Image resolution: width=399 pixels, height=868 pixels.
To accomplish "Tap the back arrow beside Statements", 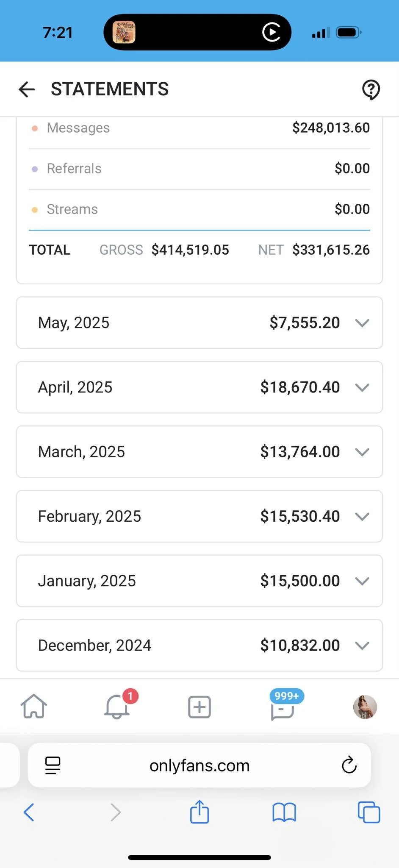I will (x=27, y=89).
